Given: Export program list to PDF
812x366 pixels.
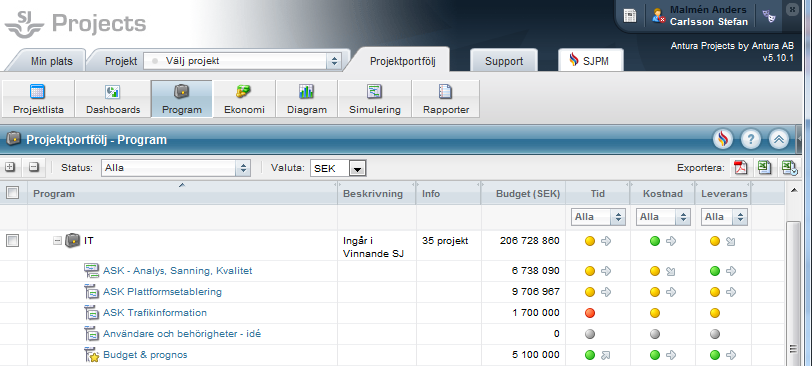Looking at the screenshot, I should (741, 167).
